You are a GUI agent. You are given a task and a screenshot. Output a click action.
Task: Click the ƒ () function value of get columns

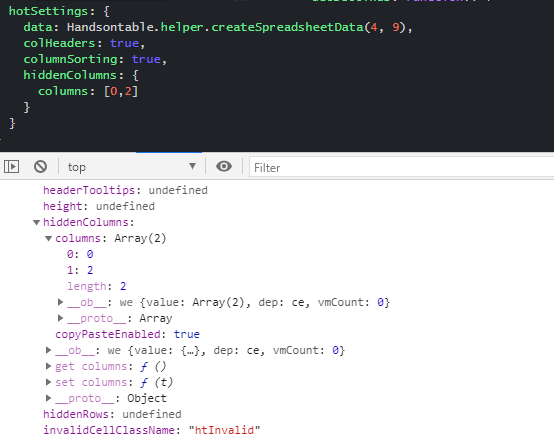[153, 366]
